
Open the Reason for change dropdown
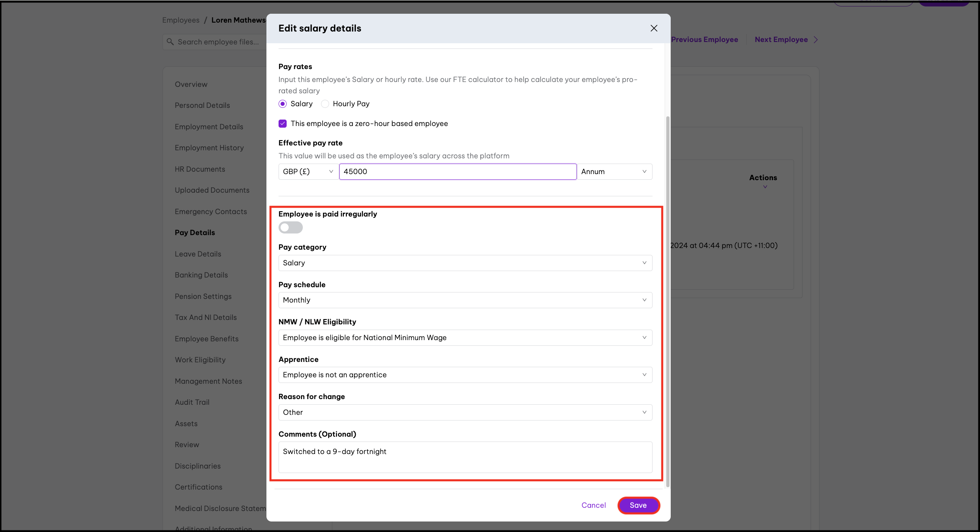click(x=465, y=412)
